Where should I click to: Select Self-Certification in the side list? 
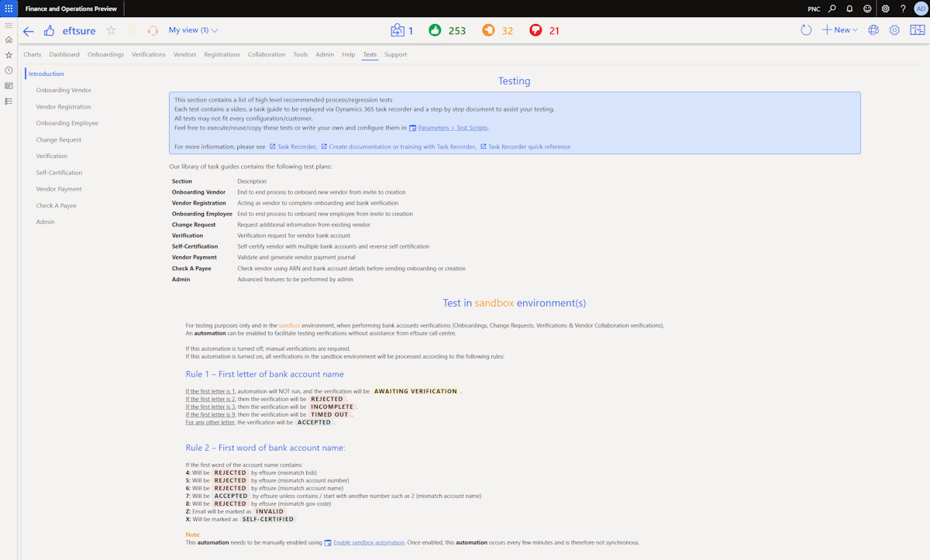pyautogui.click(x=59, y=173)
